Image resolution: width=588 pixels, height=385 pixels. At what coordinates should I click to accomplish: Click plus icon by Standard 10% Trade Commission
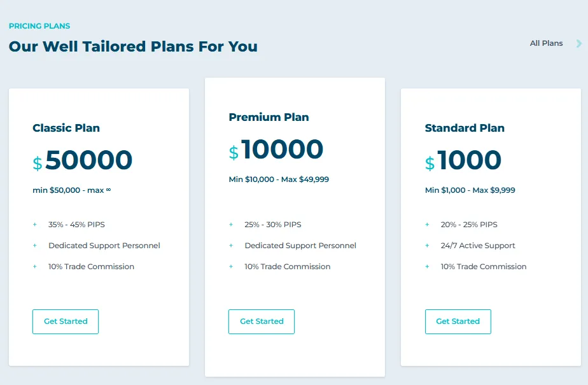tap(427, 267)
